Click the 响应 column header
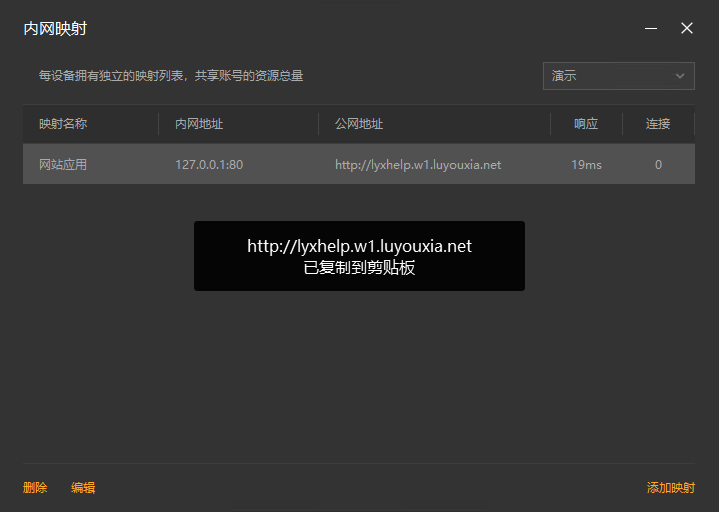The image size is (719, 512). coord(586,124)
